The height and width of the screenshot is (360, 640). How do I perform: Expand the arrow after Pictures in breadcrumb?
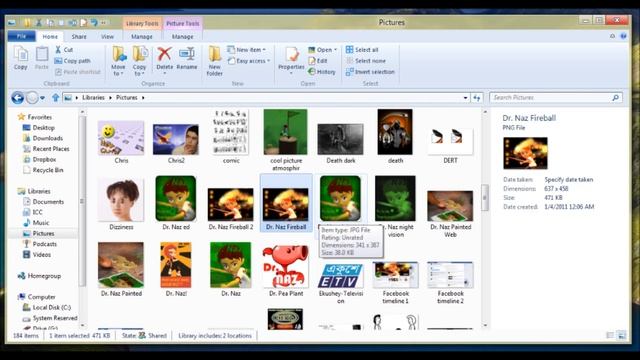click(143, 98)
